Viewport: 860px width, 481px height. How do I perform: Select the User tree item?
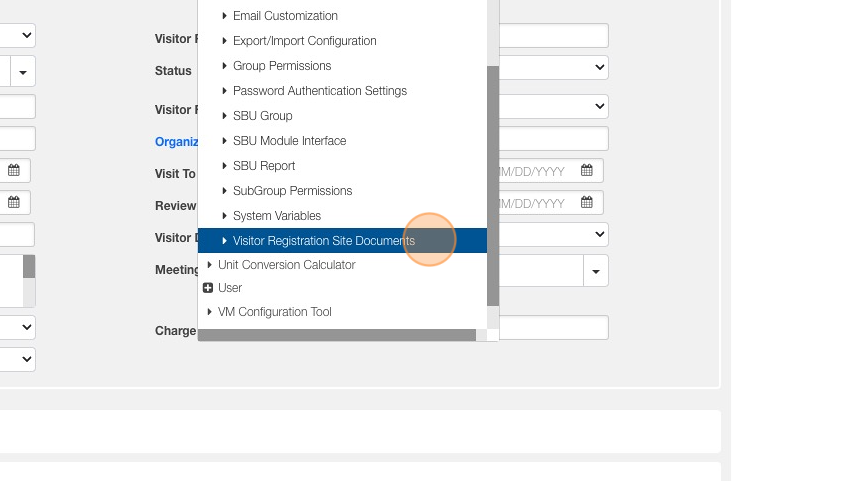point(230,288)
